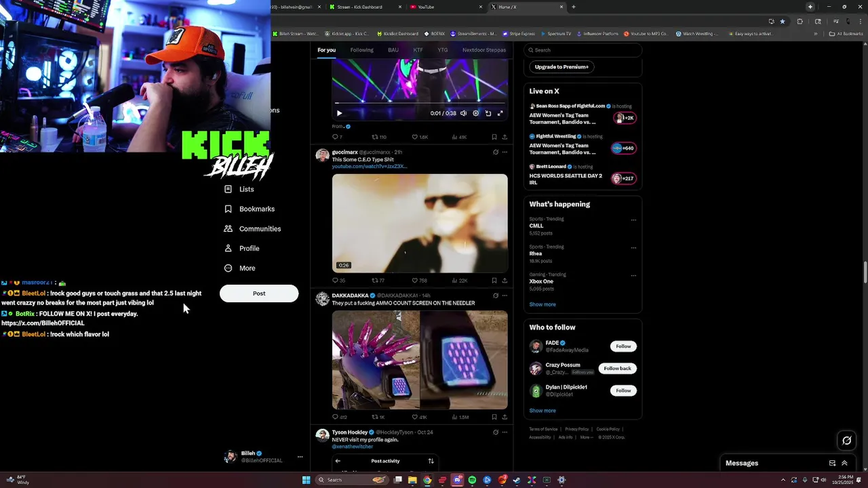Open the youtube.com link in guccimarx's post
This screenshot has height=488, width=868.
369,166
